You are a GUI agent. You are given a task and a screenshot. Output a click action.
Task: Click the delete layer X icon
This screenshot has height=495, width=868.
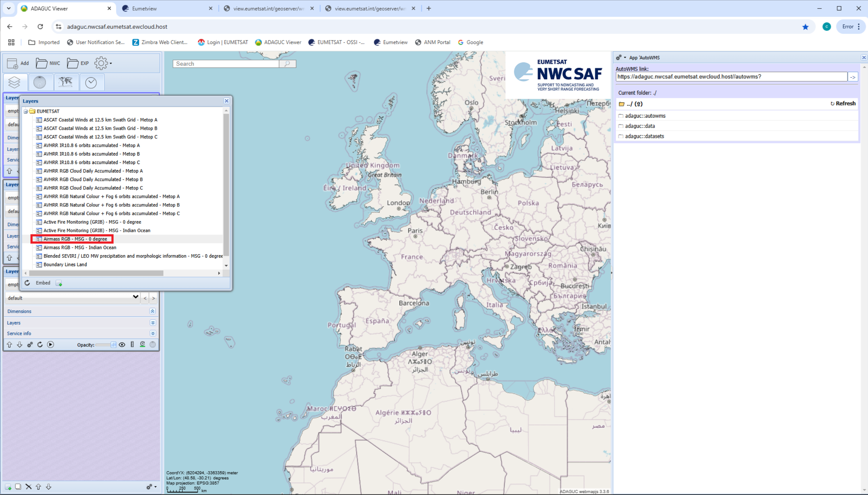point(28,487)
